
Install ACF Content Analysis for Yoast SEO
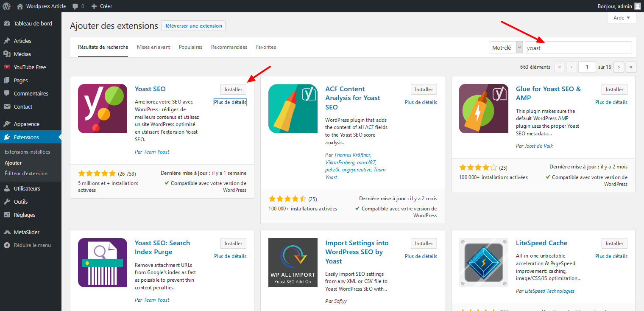(424, 90)
